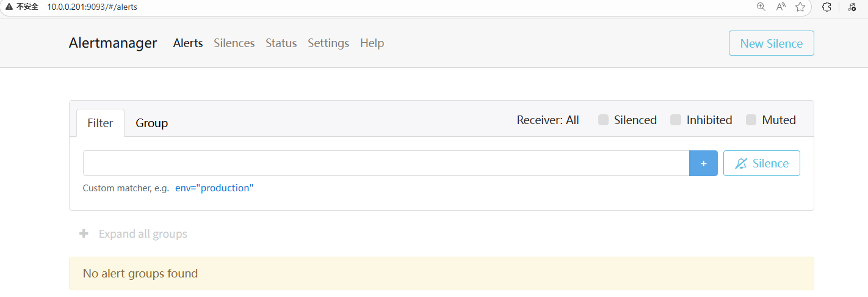The image size is (868, 297).
Task: Switch to the Filter tab
Action: [x=100, y=123]
